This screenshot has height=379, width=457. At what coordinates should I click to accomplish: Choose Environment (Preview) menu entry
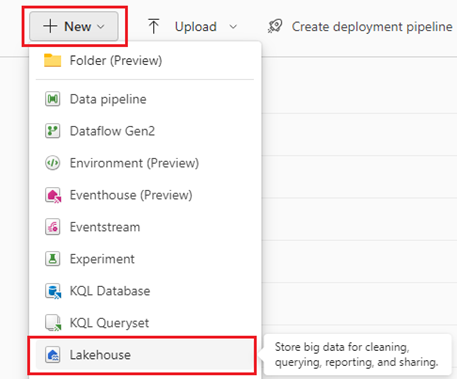click(x=145, y=163)
